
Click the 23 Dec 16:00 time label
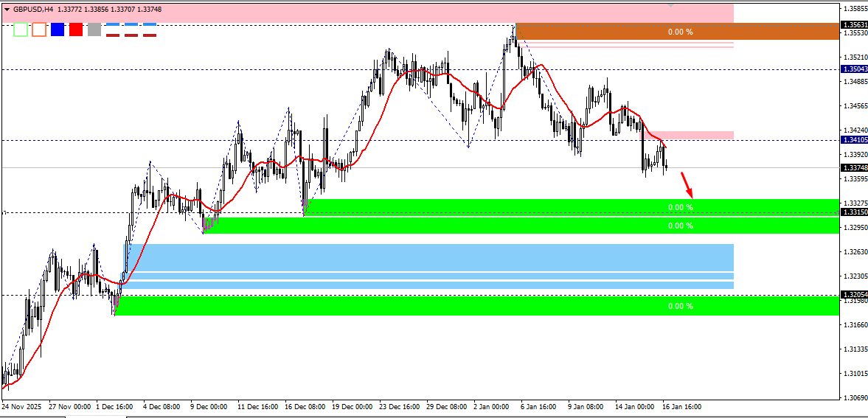point(400,406)
